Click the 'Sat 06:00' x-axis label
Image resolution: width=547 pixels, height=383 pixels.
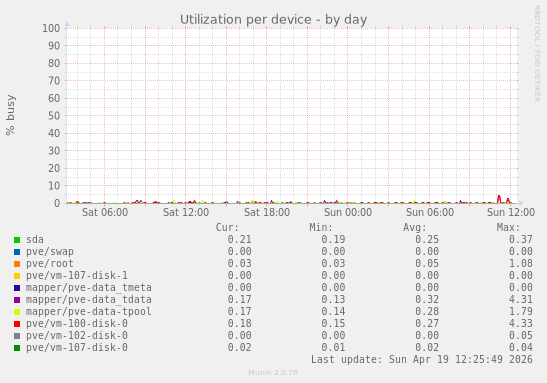point(105,212)
